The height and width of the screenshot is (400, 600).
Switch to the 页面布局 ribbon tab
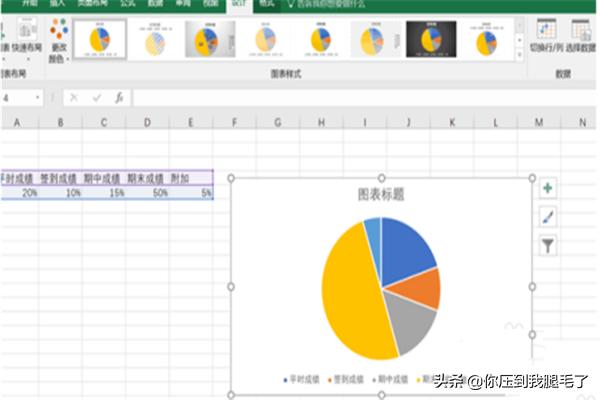tap(92, 3)
